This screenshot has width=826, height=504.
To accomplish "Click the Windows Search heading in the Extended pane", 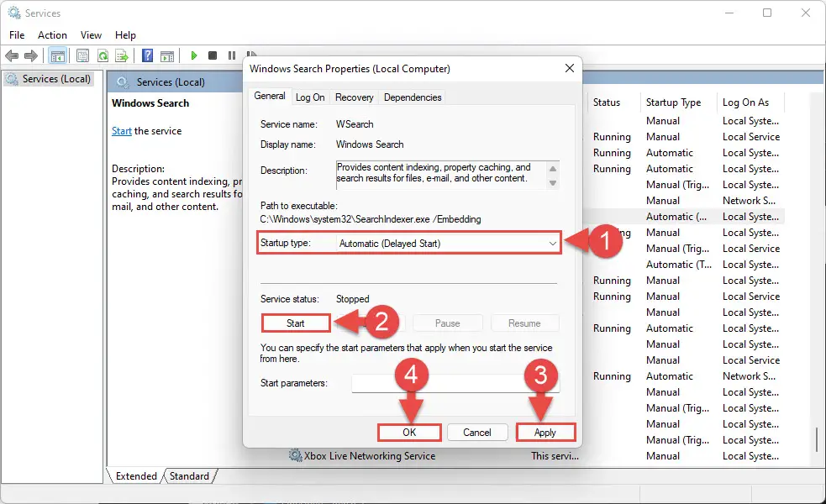I will [150, 103].
